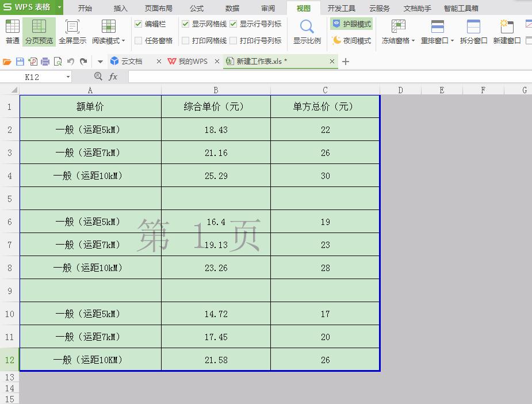Open Print Preview from quick access toolbar
This screenshot has width=532, height=404.
pos(58,60)
